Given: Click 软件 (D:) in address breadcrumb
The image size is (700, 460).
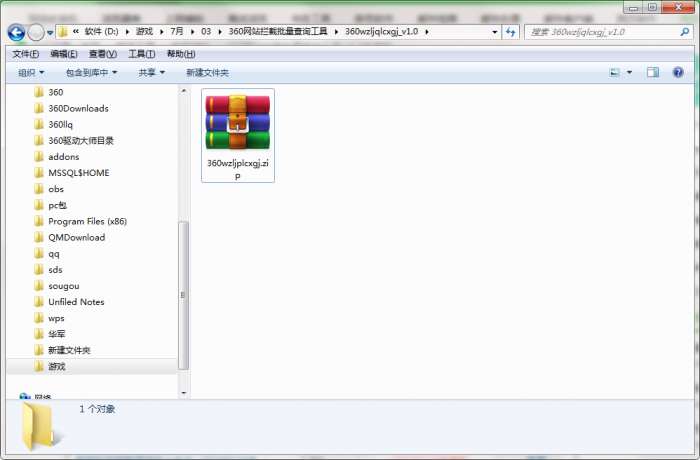Looking at the screenshot, I should pos(101,32).
